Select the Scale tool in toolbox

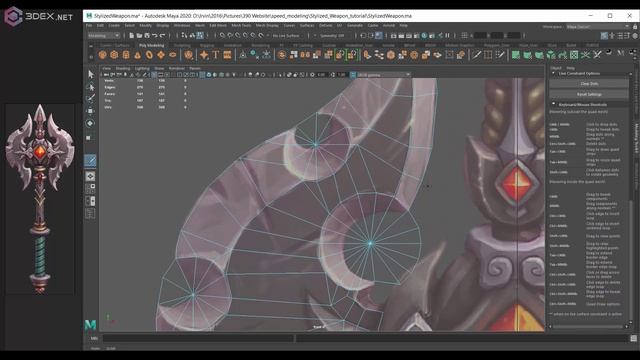[x=89, y=138]
